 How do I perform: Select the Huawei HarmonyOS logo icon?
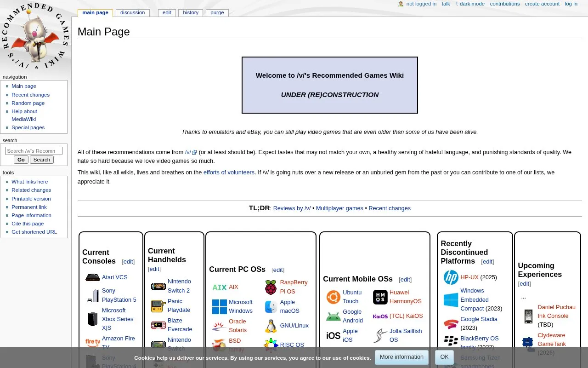click(380, 297)
